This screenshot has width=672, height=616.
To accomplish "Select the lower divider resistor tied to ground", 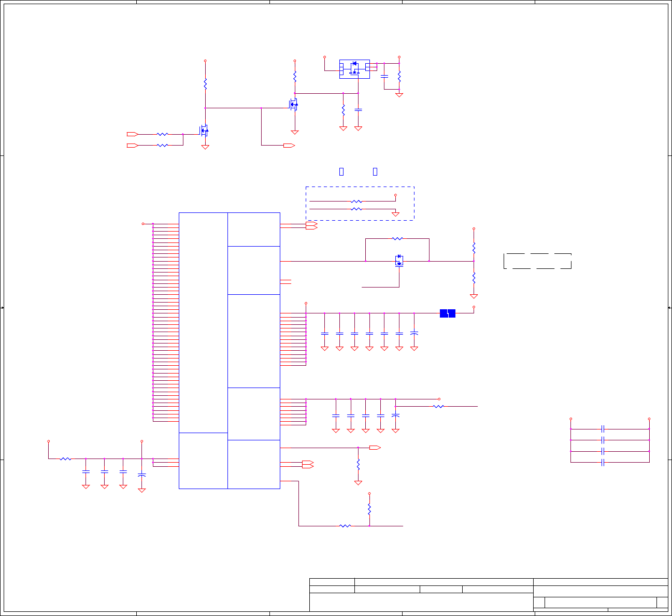I will click(x=474, y=278).
